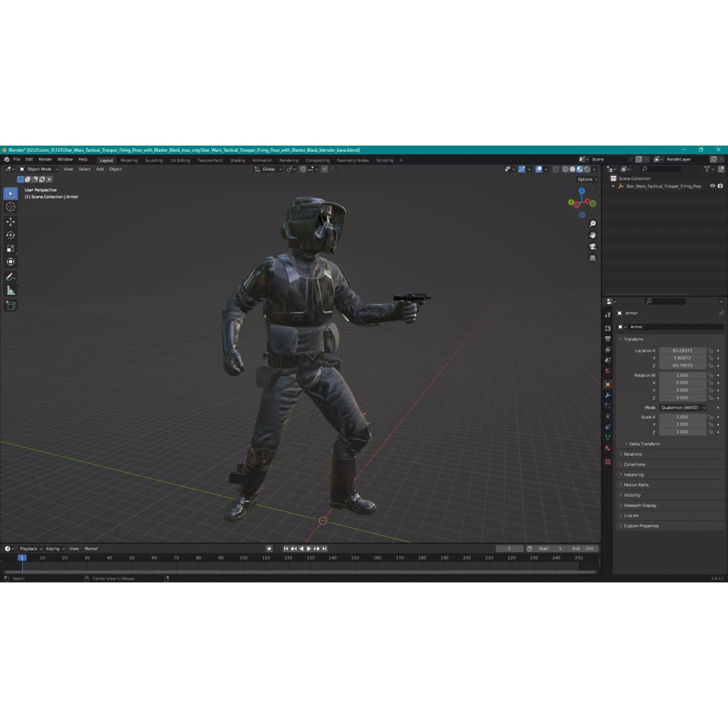Switch orthographic/perspective grid icon

(x=593, y=258)
